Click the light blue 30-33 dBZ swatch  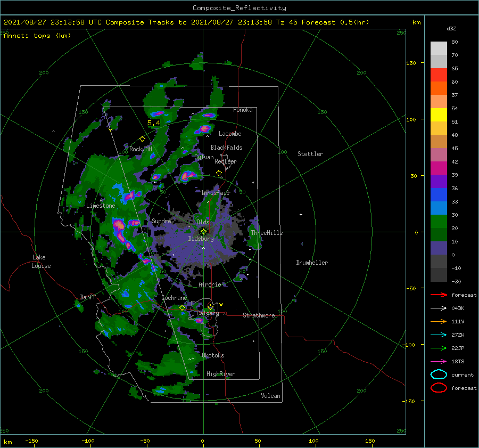tap(439, 208)
